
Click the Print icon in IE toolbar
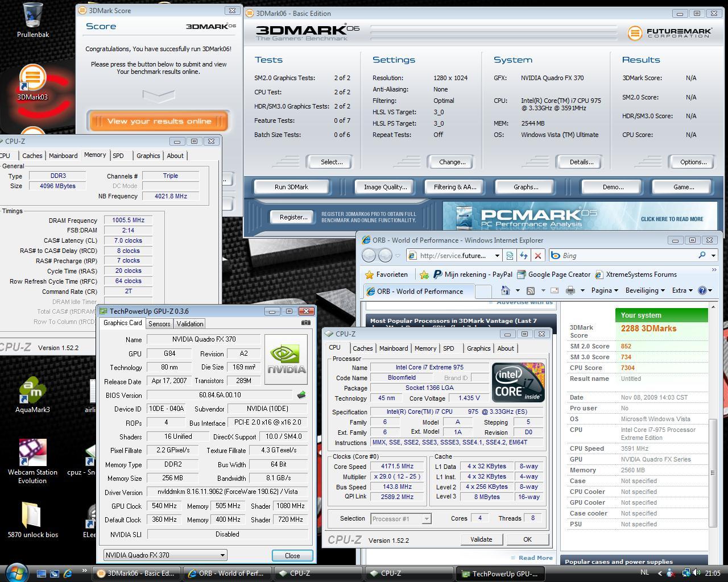click(570, 290)
